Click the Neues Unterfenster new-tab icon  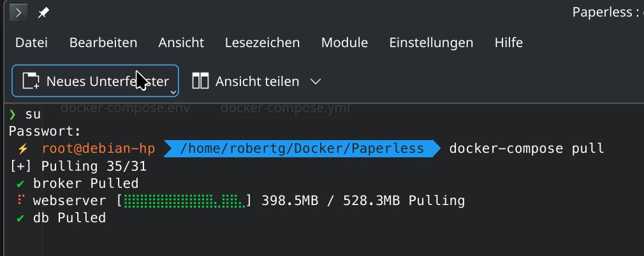[31, 81]
